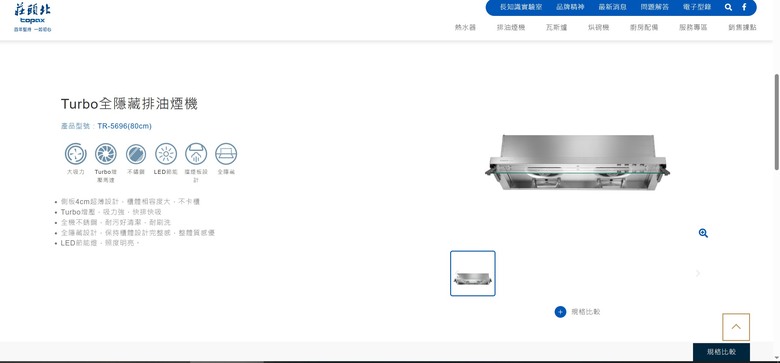Click the bullet starting 側板4cm超薄設計
The width and height of the screenshot is (780, 363).
130,201
